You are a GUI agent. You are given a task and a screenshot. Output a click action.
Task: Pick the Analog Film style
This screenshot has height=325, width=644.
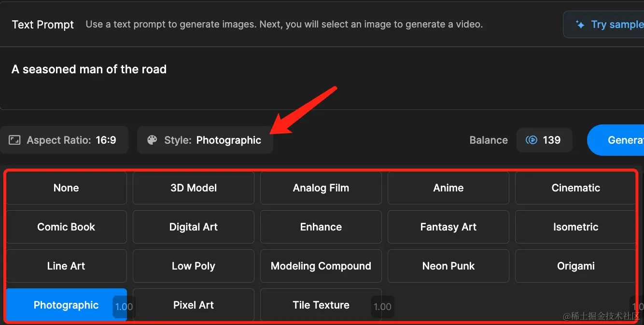click(x=321, y=188)
